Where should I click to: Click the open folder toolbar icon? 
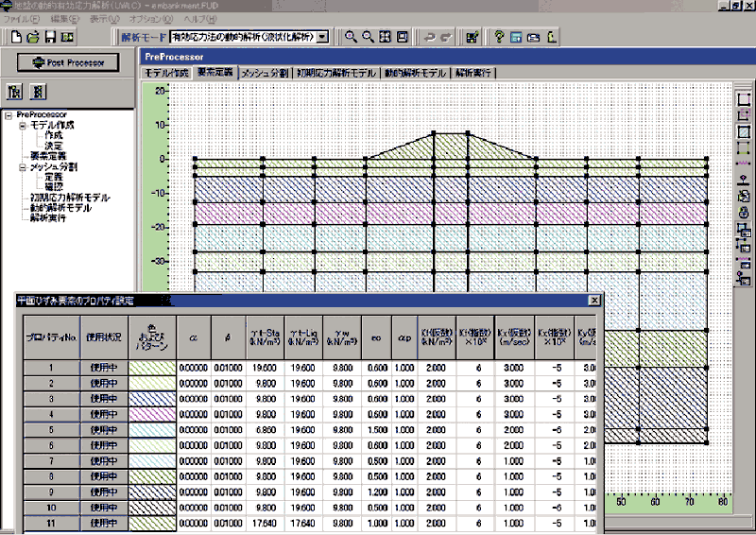[33, 38]
